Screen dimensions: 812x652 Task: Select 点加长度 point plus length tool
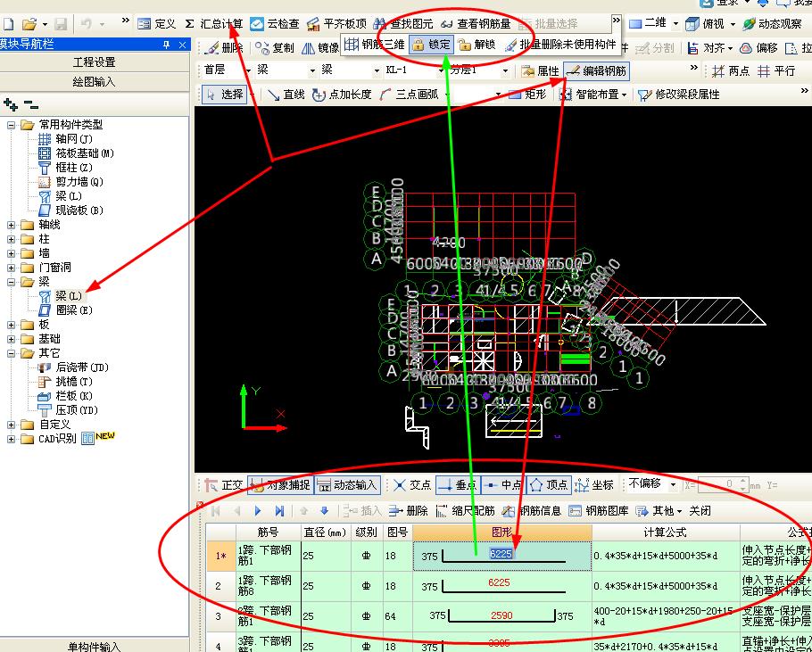[342, 95]
